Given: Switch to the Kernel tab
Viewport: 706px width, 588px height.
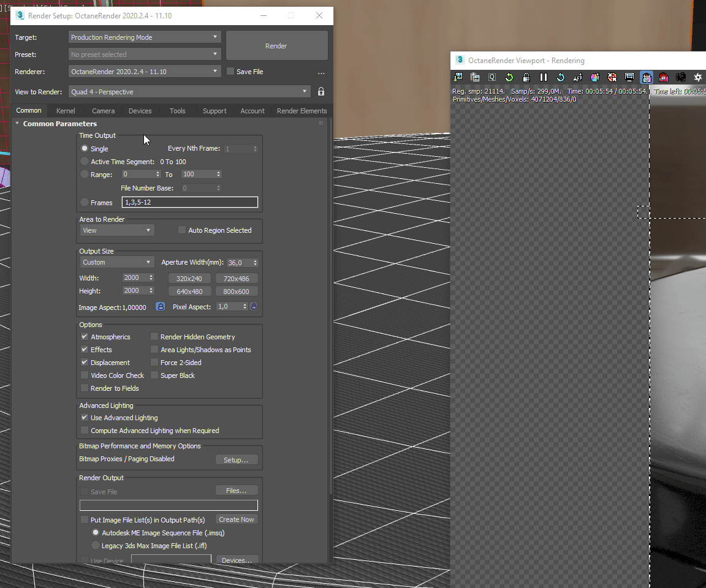Looking at the screenshot, I should [x=66, y=111].
